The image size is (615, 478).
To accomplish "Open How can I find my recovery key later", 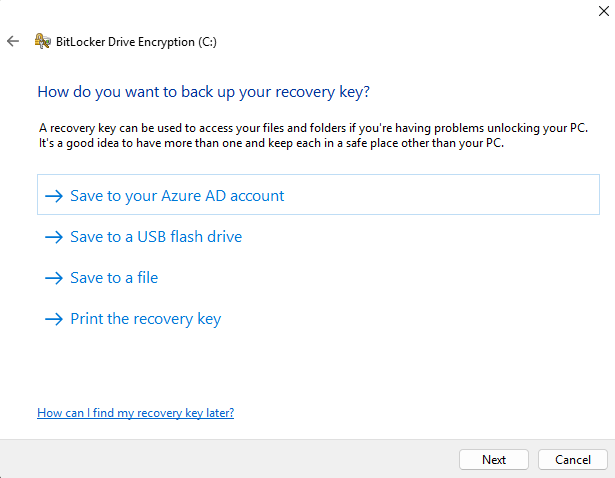I will [x=136, y=413].
